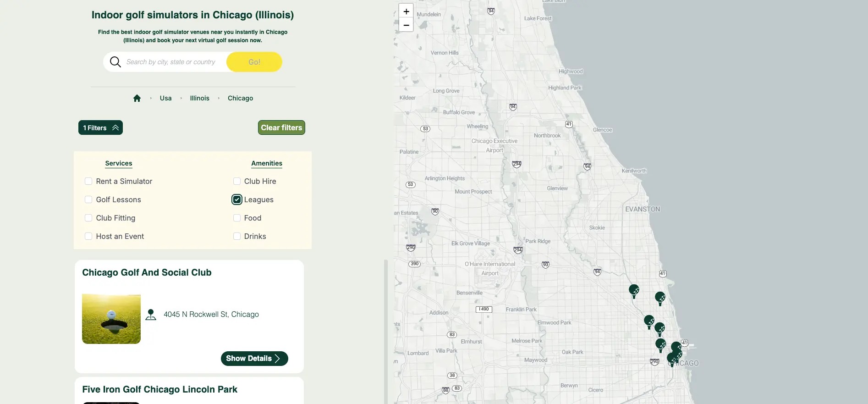Click the results list vertical scrollbar
Screen dimensions: 868x404
pyautogui.click(x=386, y=331)
